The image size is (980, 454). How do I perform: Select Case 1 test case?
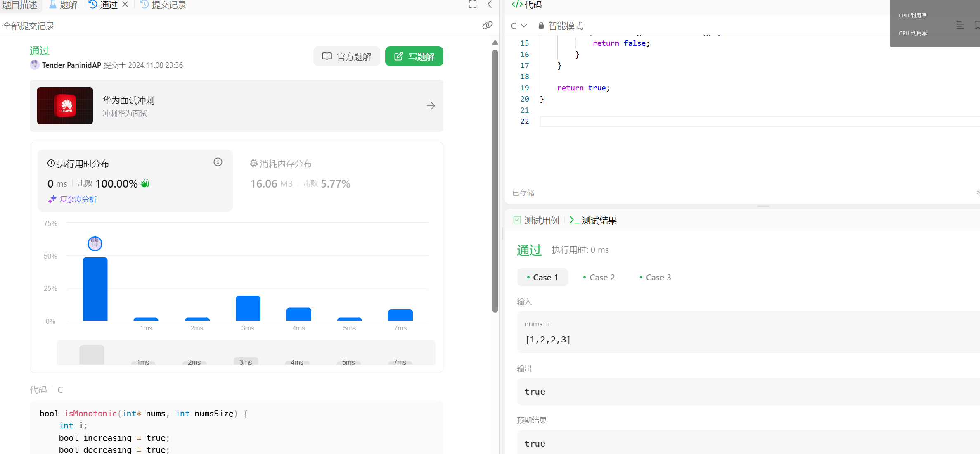click(x=542, y=278)
